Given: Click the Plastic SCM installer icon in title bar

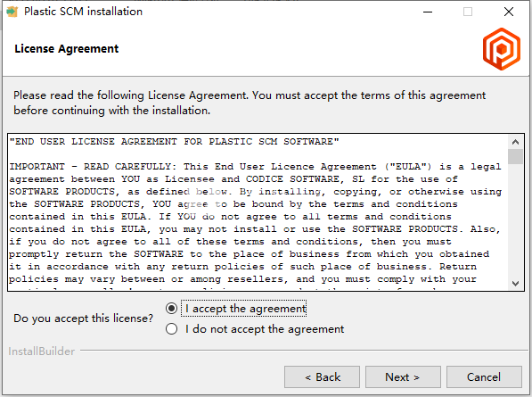Looking at the screenshot, I should click(12, 12).
